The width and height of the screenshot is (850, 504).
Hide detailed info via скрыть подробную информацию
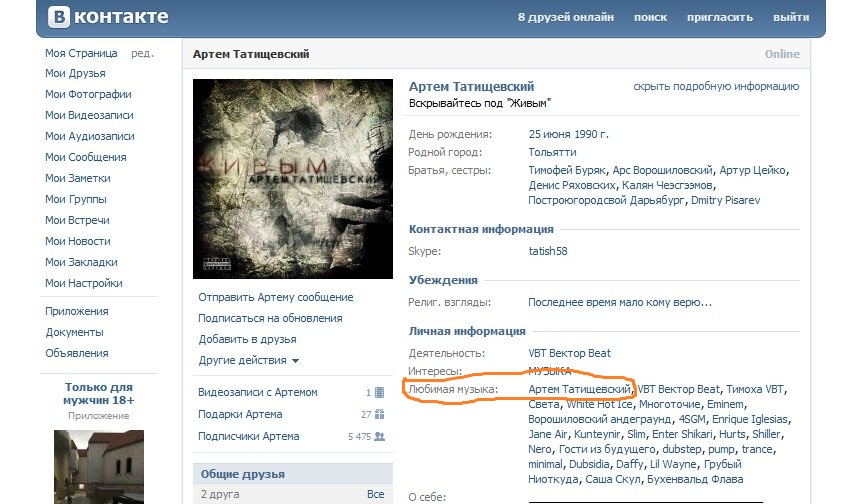pos(716,86)
